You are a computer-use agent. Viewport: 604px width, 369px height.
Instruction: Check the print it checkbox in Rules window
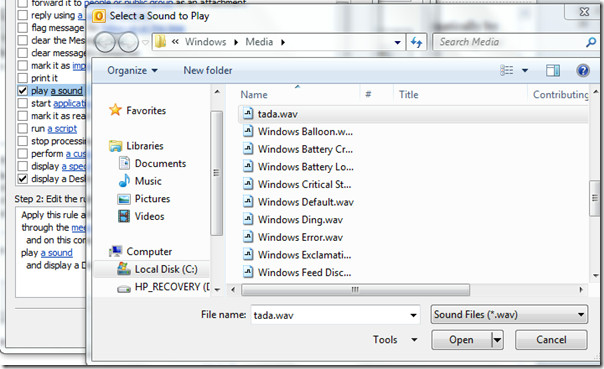[23, 78]
